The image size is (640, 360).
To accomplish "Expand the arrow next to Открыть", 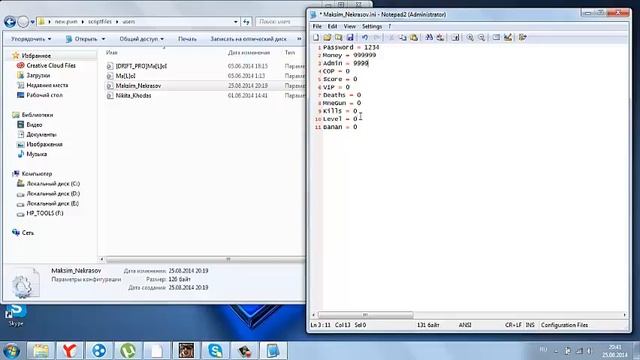I will coord(103,39).
